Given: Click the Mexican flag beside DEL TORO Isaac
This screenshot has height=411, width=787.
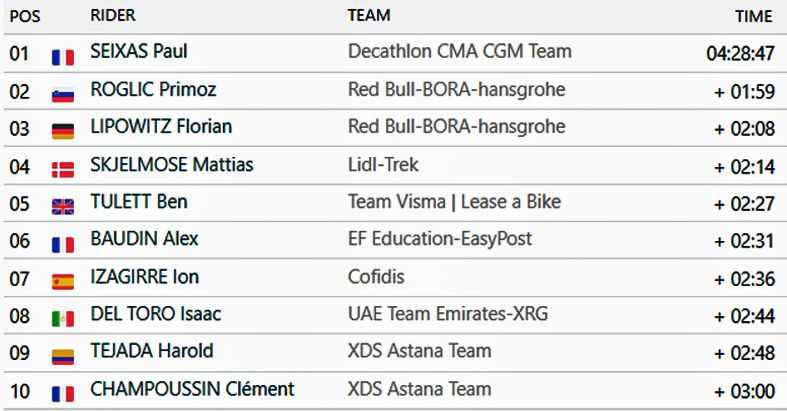Looking at the screenshot, I should tap(63, 319).
